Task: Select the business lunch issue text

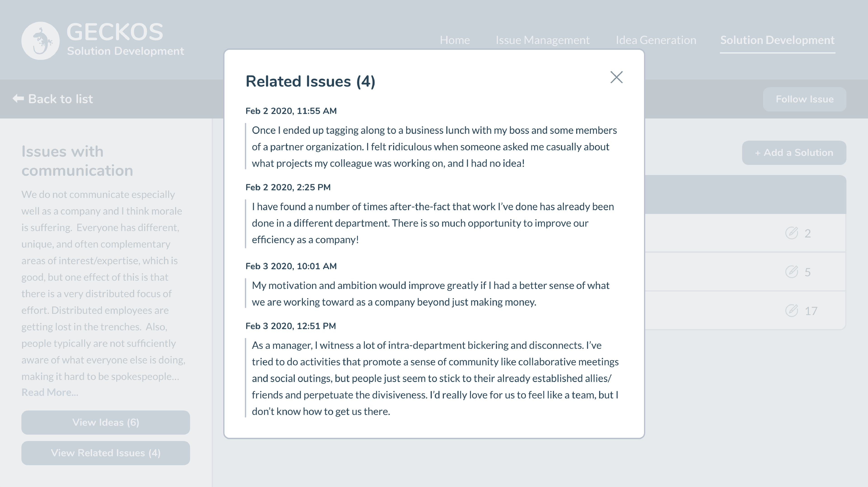Action: click(x=434, y=147)
